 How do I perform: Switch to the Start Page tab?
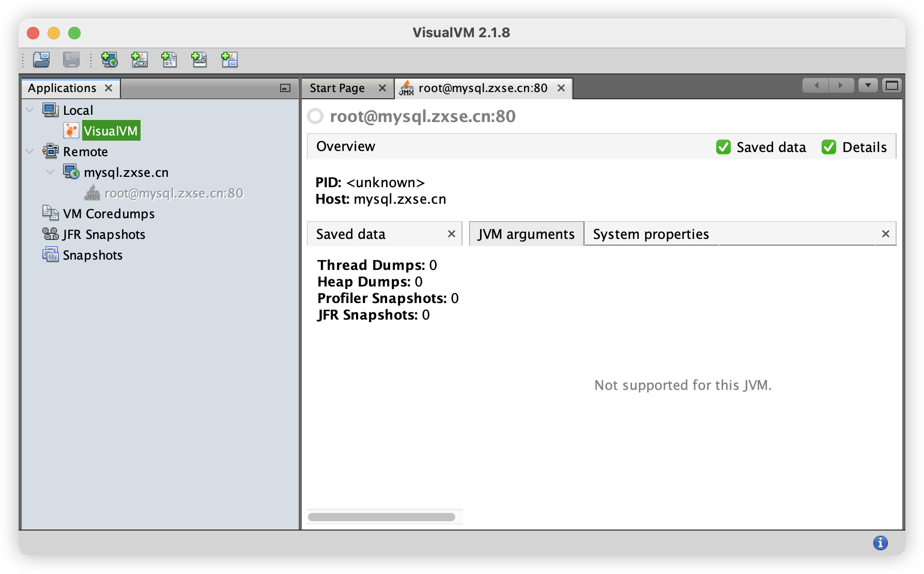337,88
